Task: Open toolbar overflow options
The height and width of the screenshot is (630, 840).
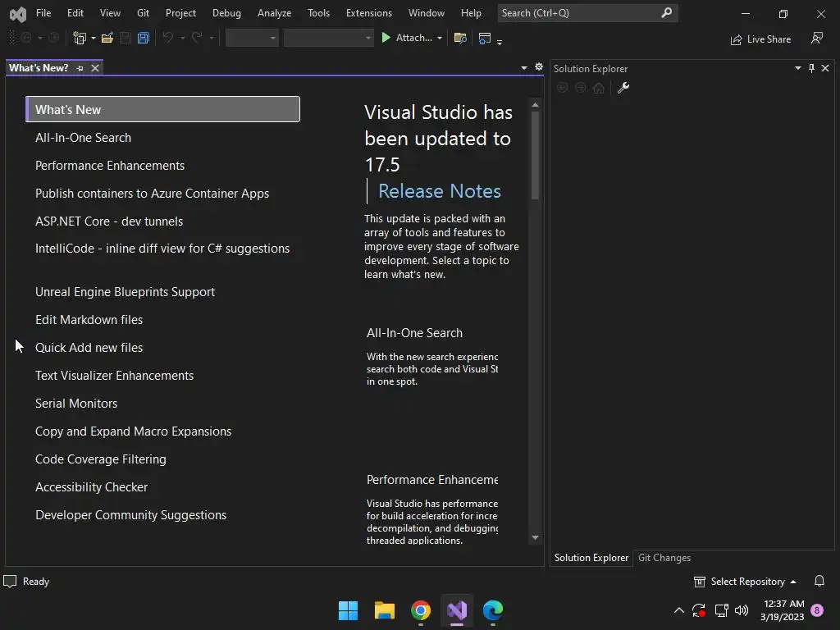Action: (500, 41)
